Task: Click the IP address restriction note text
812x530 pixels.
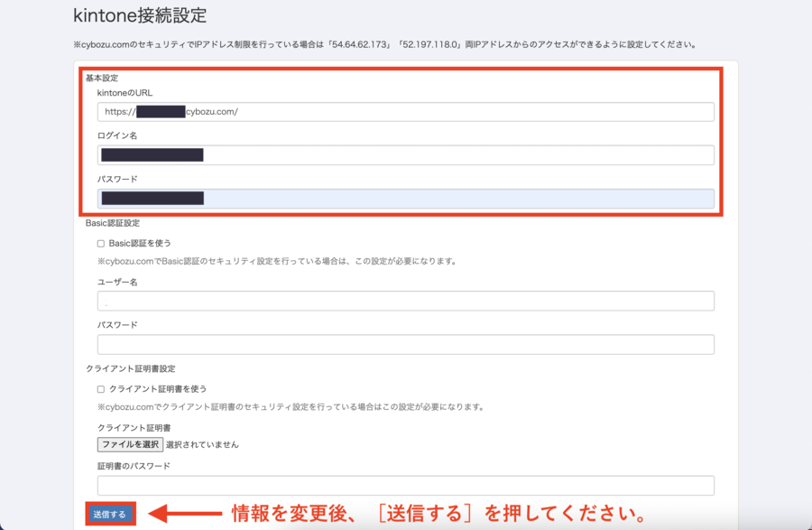Action: (x=384, y=44)
